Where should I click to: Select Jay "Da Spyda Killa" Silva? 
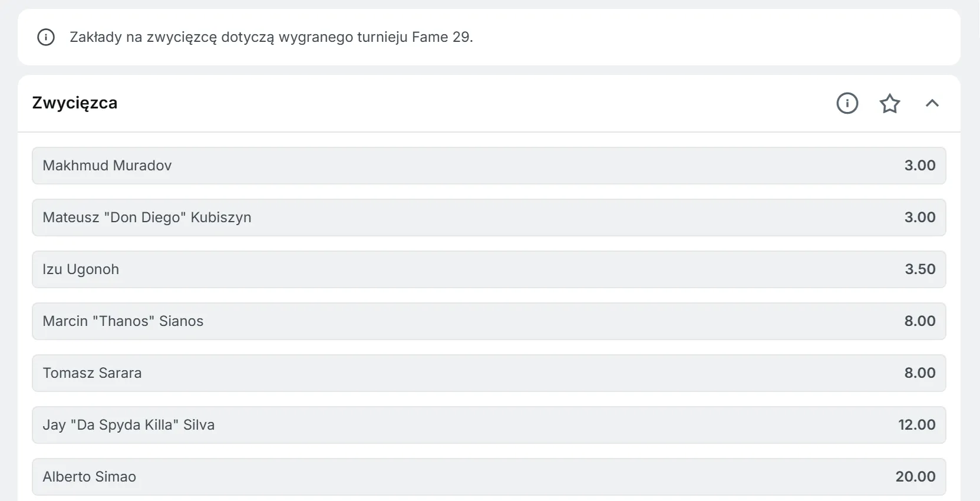488,425
